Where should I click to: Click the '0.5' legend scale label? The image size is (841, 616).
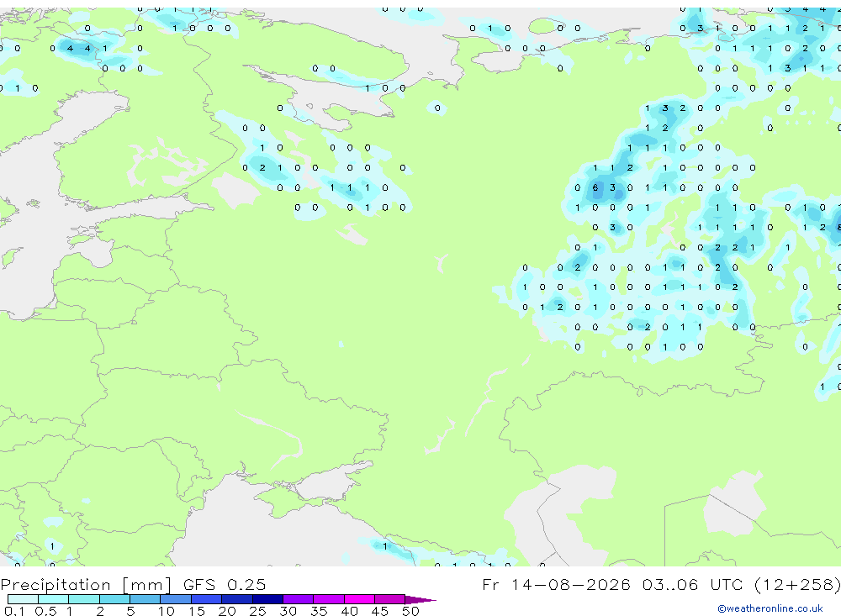coord(45,611)
